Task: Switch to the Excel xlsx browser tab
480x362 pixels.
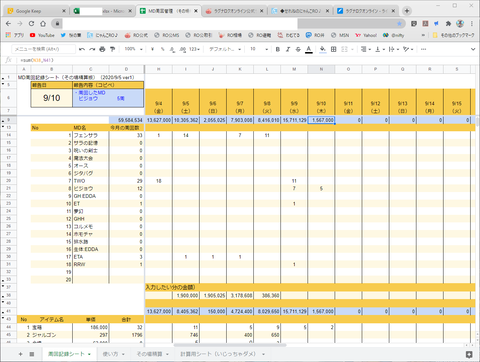Action: 103,11
